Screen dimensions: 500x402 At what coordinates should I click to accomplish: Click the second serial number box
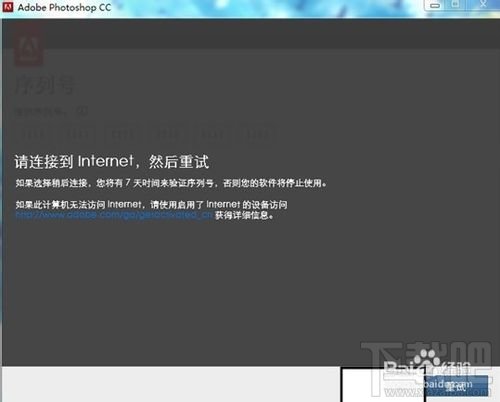(x=78, y=133)
